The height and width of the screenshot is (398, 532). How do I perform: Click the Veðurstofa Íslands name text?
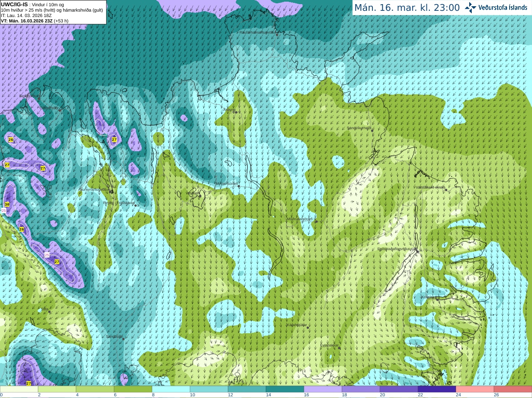point(503,7)
